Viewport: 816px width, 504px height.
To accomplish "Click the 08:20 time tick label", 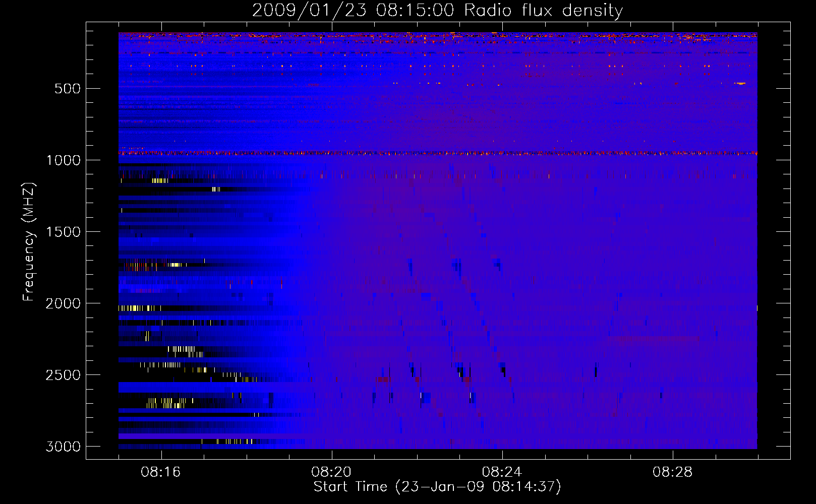I will point(331,472).
